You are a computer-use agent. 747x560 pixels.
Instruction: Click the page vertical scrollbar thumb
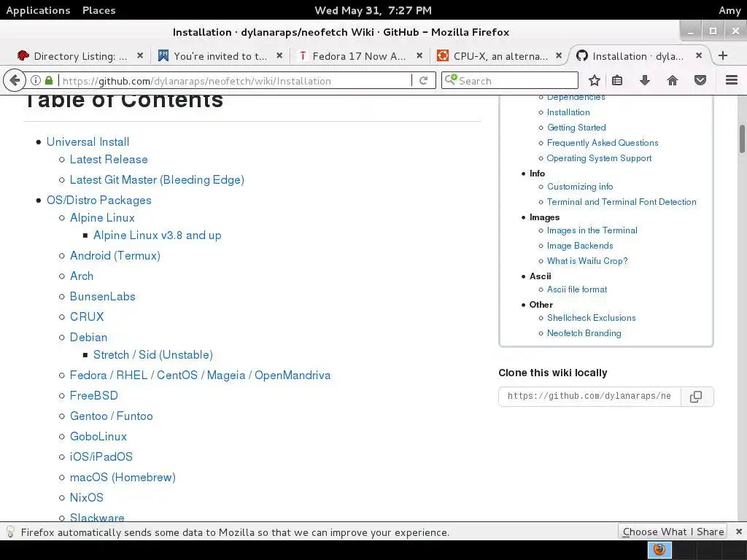click(742, 139)
